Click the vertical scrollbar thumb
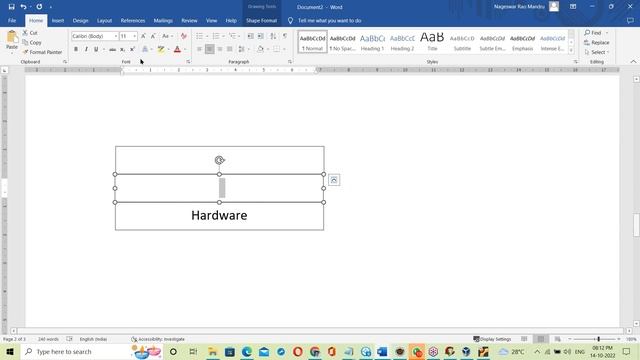This screenshot has width=640, height=360. [x=636, y=225]
